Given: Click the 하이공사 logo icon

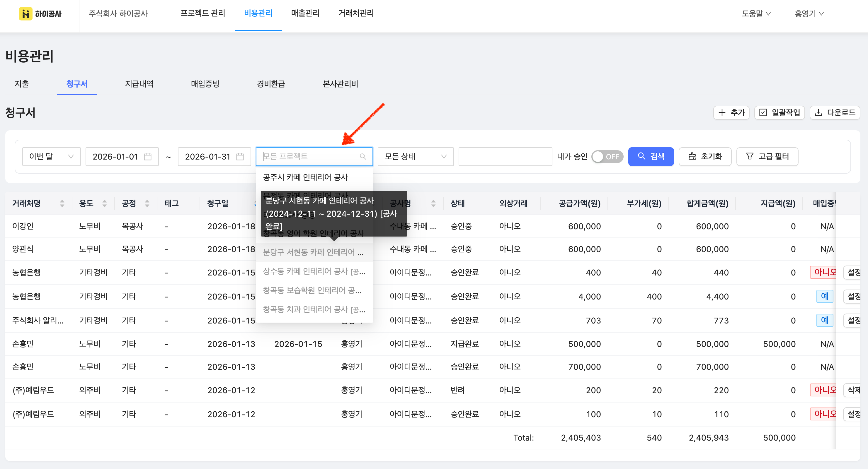Looking at the screenshot, I should 25,14.
